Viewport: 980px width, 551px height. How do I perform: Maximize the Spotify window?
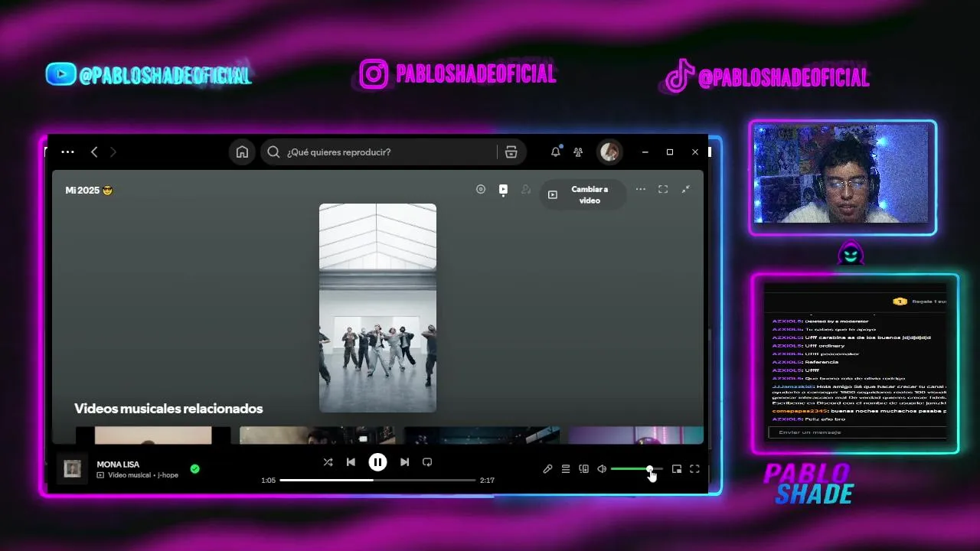(x=670, y=152)
